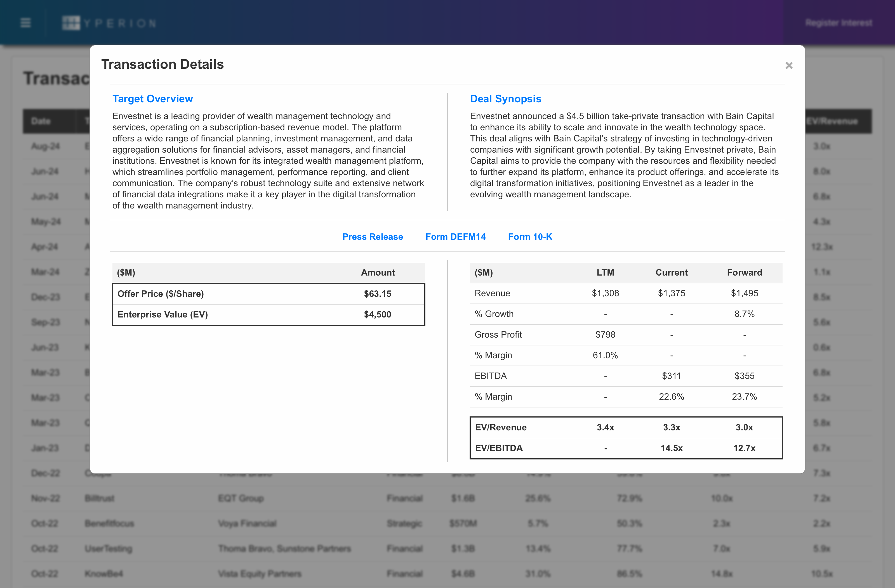
Task: Click the Amount column header
Action: 378,273
